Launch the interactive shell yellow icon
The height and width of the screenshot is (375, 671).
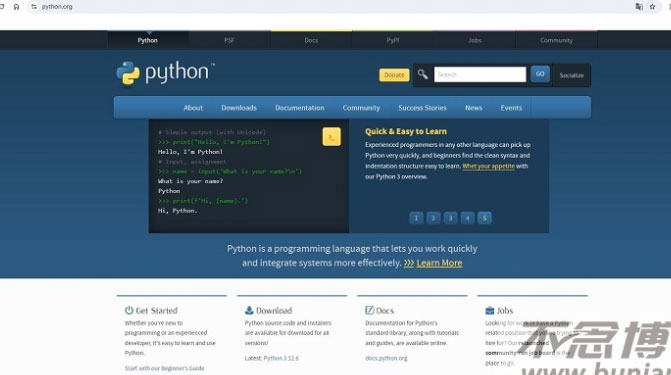coord(332,137)
